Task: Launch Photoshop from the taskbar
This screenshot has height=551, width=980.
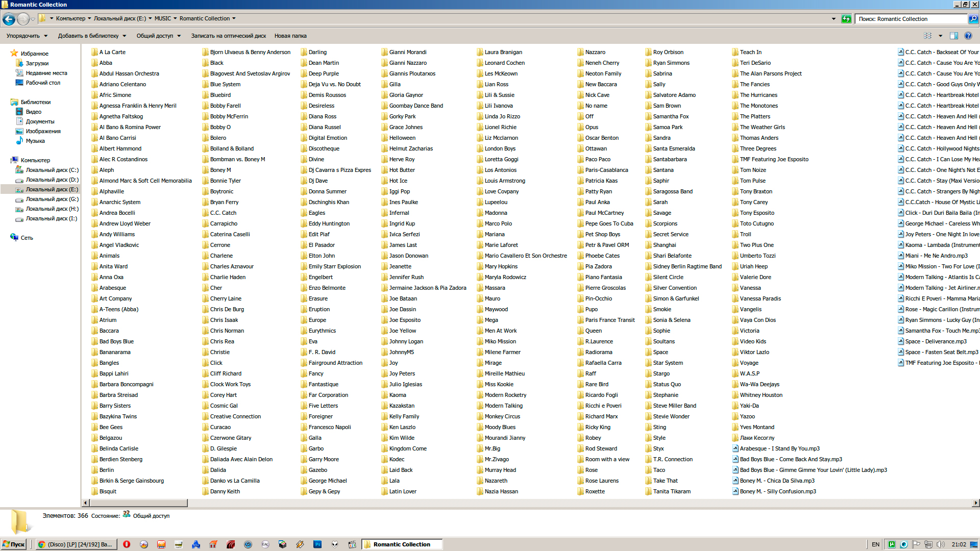Action: point(317,544)
